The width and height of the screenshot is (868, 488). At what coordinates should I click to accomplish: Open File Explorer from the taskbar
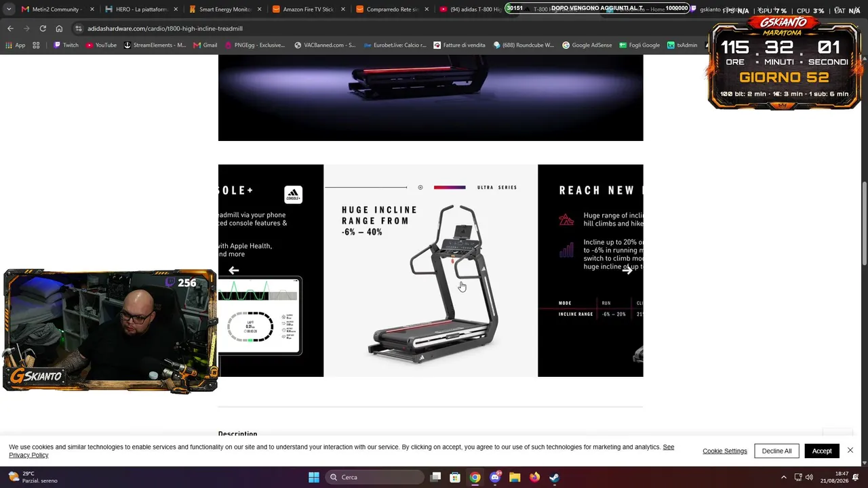click(515, 477)
